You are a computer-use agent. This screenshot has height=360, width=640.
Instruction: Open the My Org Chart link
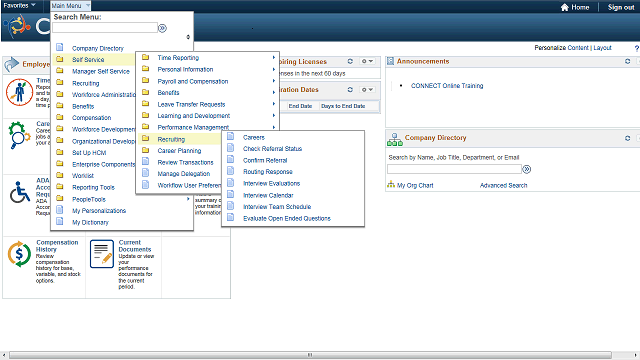click(415, 185)
